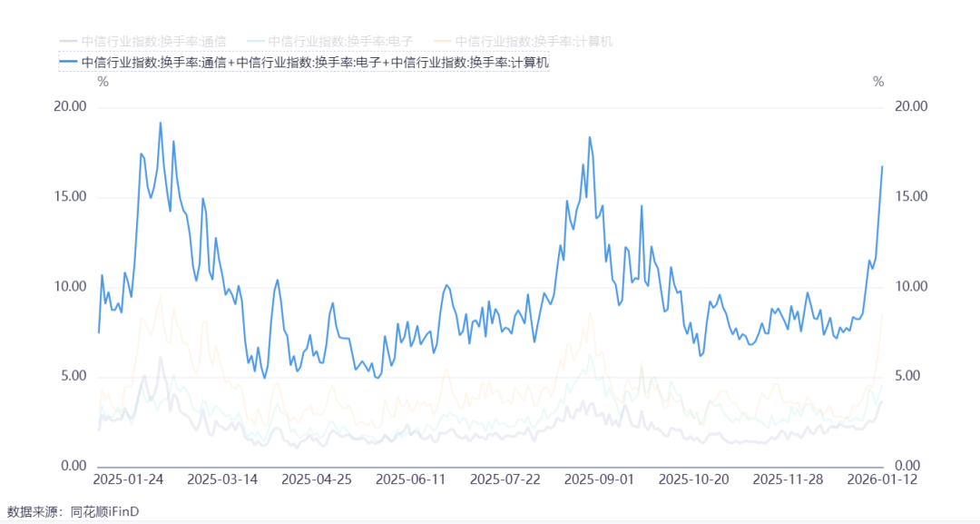Click the 2025-07-22 date label
980x524 pixels.
tap(505, 480)
